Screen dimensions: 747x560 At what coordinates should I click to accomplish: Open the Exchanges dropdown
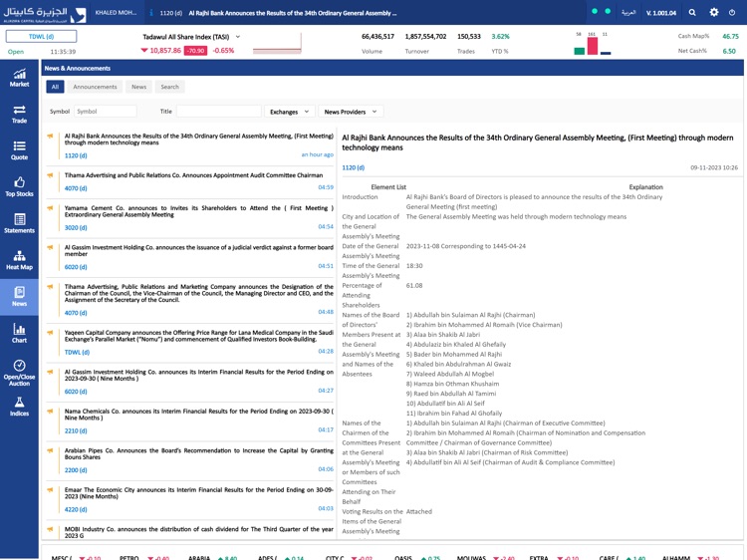(x=289, y=112)
